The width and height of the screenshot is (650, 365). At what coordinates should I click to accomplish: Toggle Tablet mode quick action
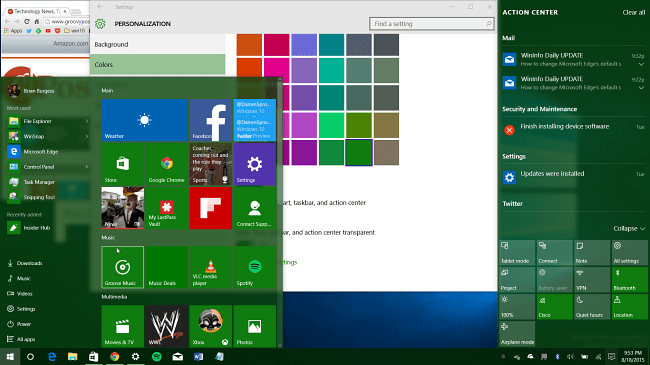click(517, 252)
